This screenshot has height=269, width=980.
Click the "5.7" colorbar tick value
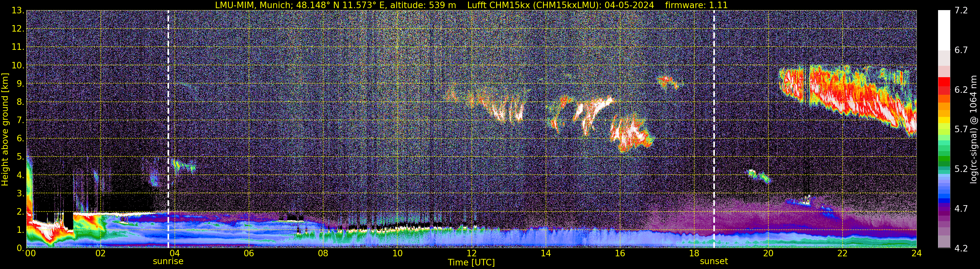(x=961, y=130)
